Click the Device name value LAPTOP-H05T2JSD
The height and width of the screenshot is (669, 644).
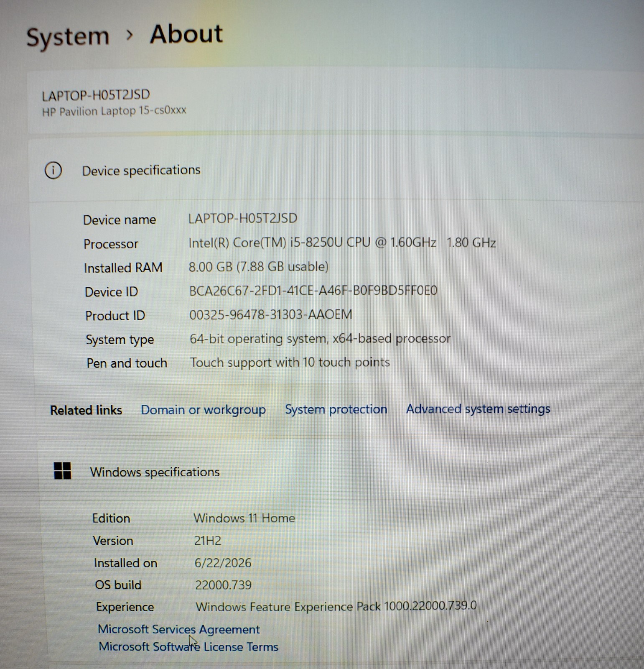(243, 218)
